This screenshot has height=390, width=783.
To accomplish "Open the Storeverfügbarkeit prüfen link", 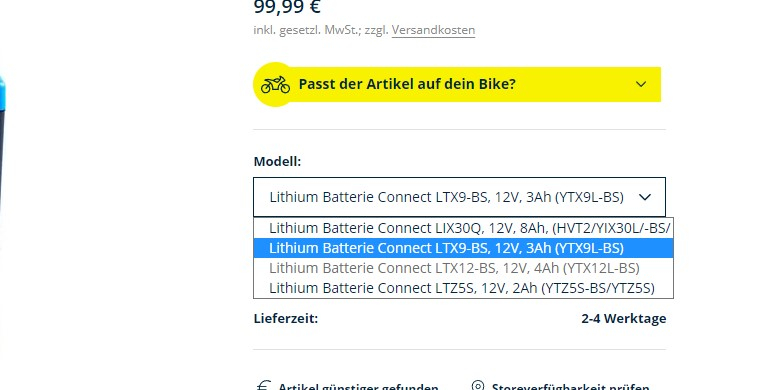I will (570, 387).
